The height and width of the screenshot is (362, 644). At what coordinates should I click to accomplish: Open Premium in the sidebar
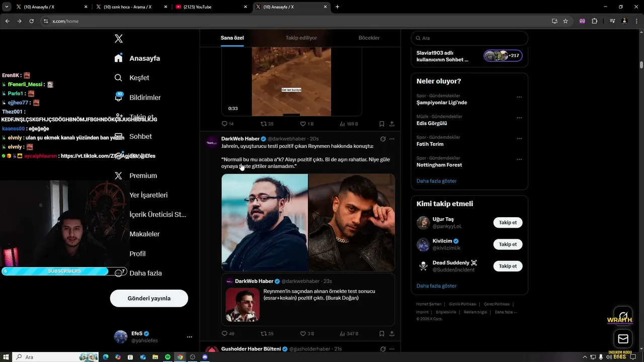[x=136, y=175]
